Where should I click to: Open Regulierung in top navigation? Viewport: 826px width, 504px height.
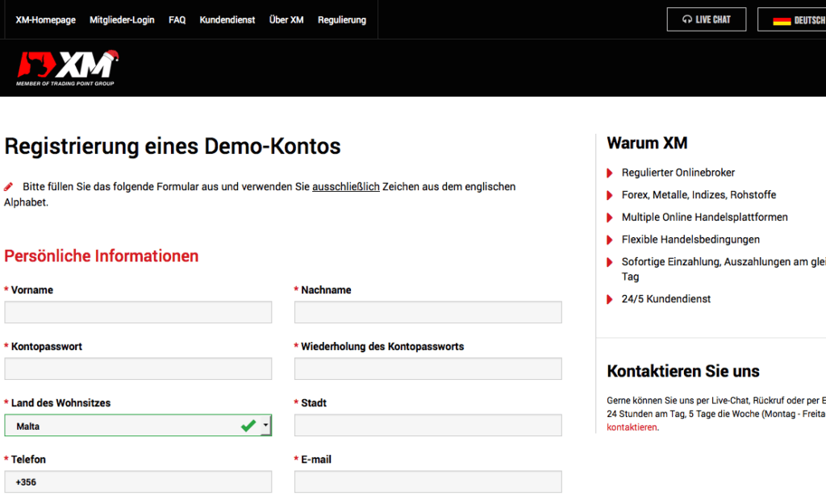(x=342, y=20)
